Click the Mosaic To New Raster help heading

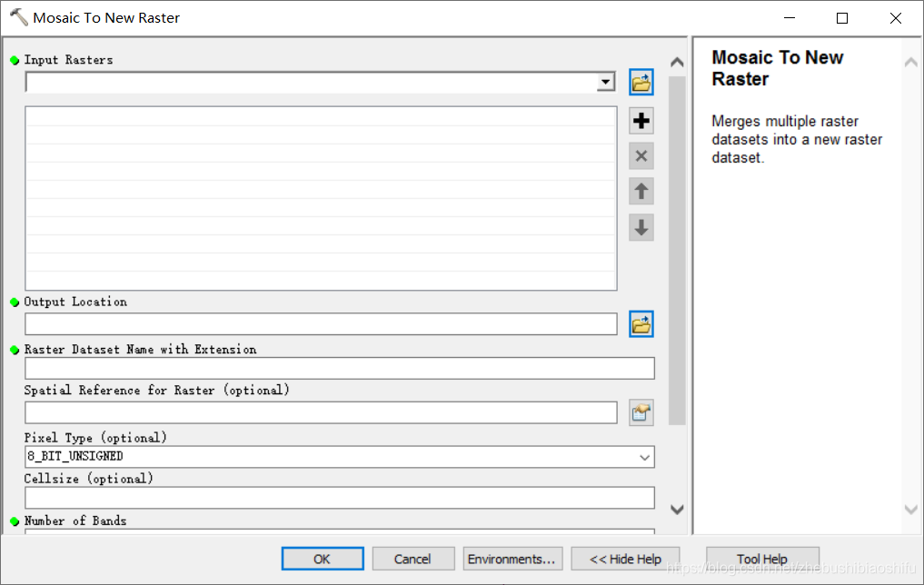(x=777, y=68)
